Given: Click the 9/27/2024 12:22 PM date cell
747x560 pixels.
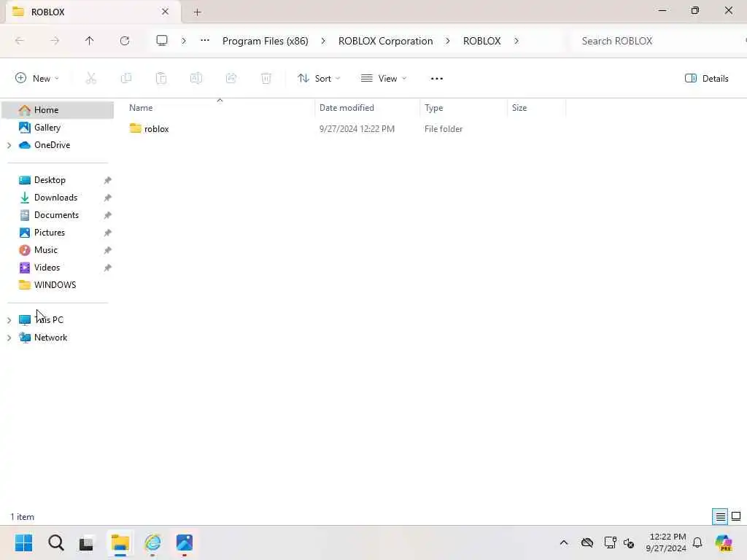Looking at the screenshot, I should (x=357, y=129).
